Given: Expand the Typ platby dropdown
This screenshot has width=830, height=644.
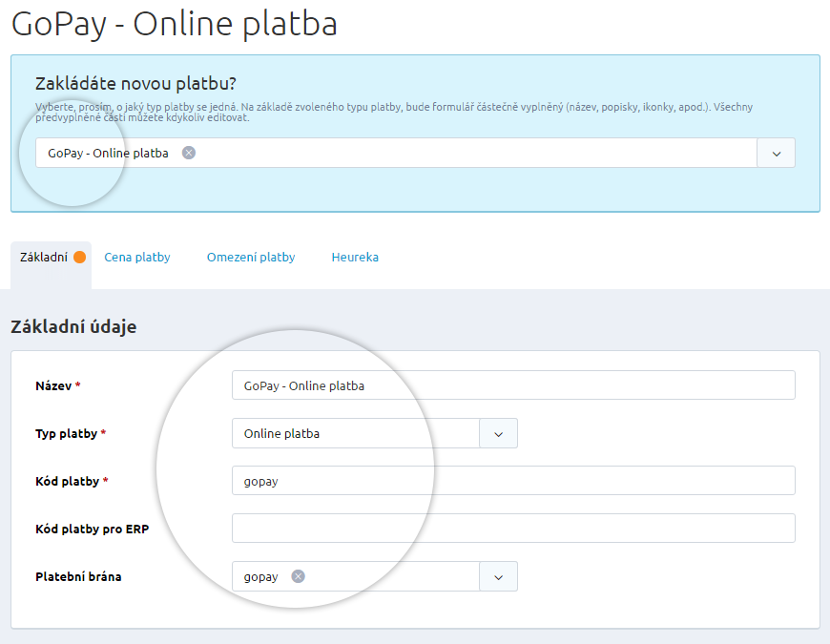Looking at the screenshot, I should (498, 433).
